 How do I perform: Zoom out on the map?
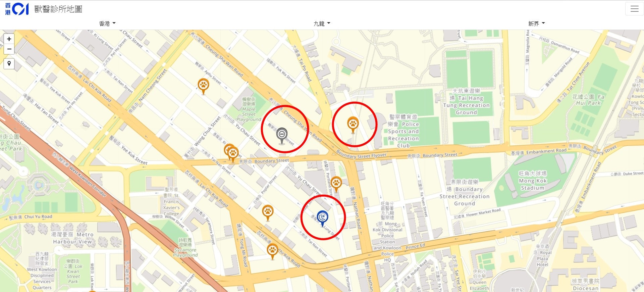(9, 49)
